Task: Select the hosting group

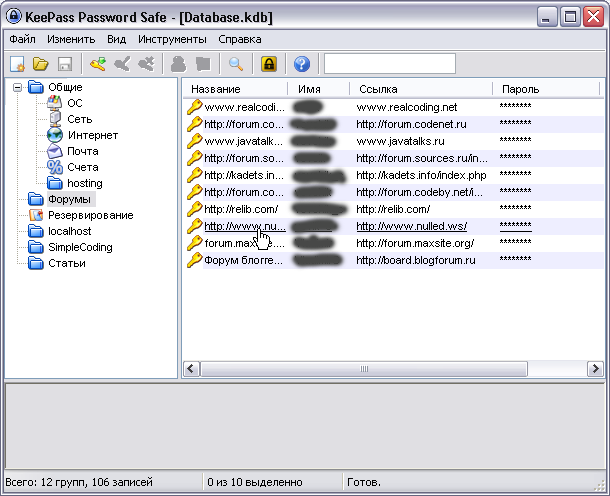Action: (x=85, y=183)
